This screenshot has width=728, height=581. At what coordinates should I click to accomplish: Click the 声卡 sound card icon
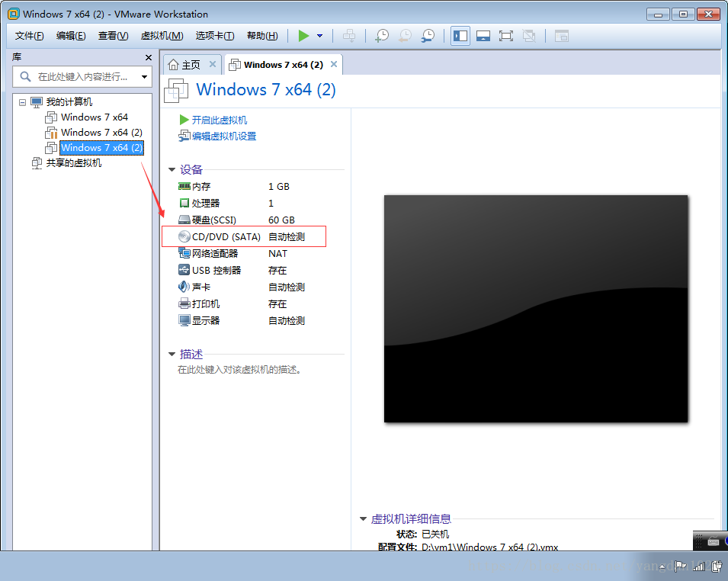[184, 287]
